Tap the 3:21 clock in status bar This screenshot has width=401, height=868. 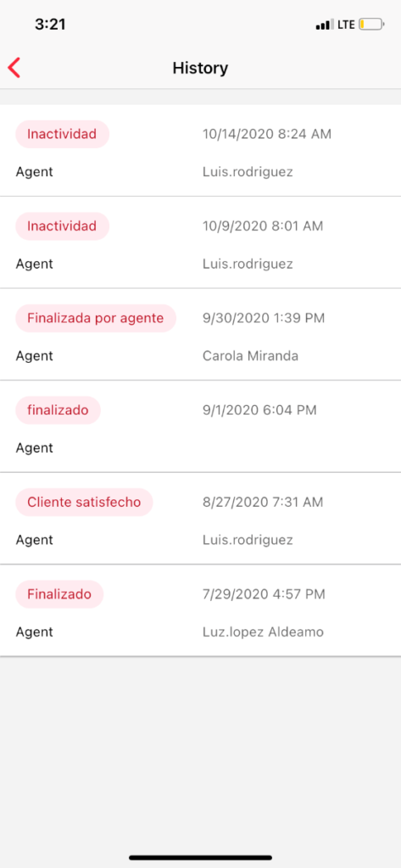pyautogui.click(x=50, y=25)
